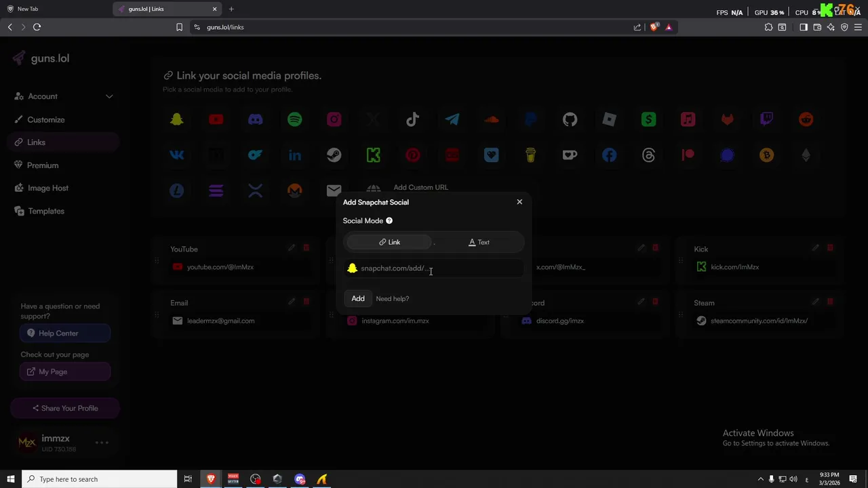Click the taskbar search box
The image size is (868, 488).
click(99, 479)
